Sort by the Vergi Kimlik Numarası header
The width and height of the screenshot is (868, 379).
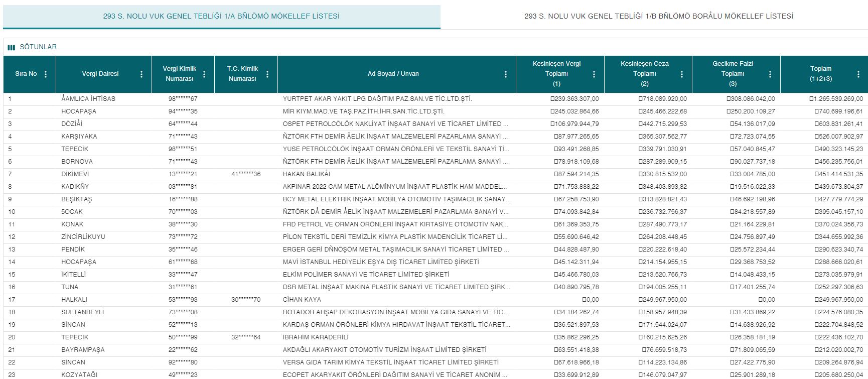pos(180,74)
